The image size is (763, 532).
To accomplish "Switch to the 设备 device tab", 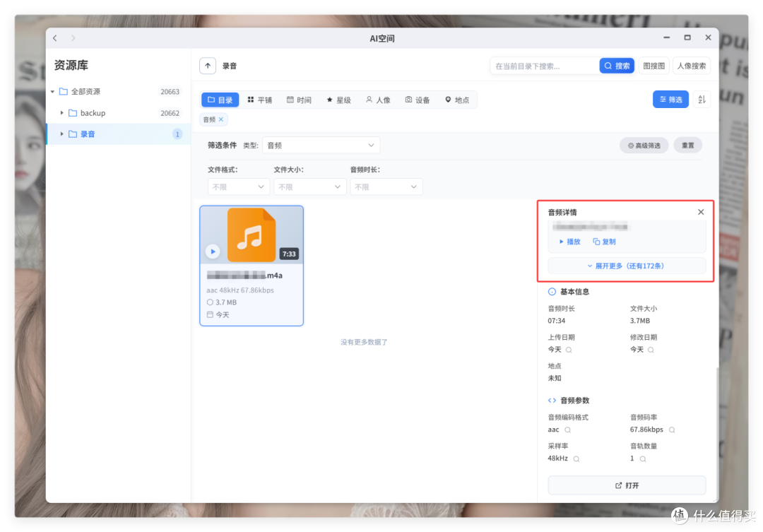I will 418,100.
